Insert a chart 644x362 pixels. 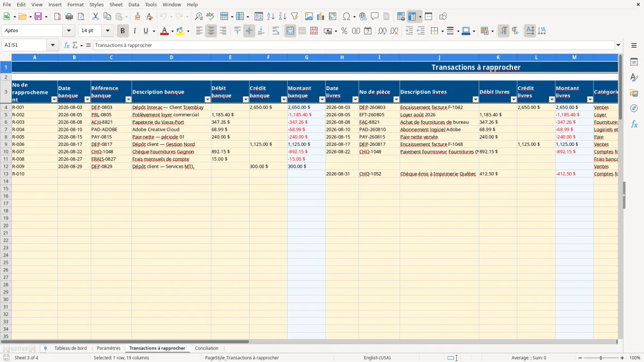coord(321,17)
